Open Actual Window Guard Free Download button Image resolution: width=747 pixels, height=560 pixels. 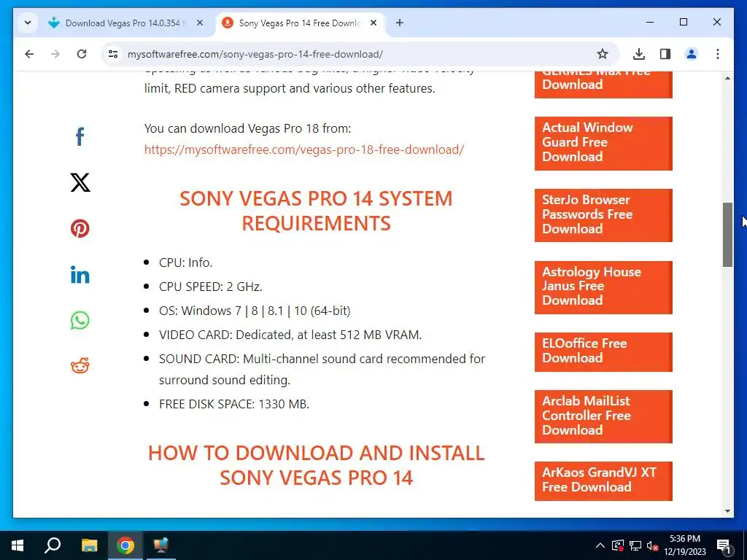tap(603, 143)
